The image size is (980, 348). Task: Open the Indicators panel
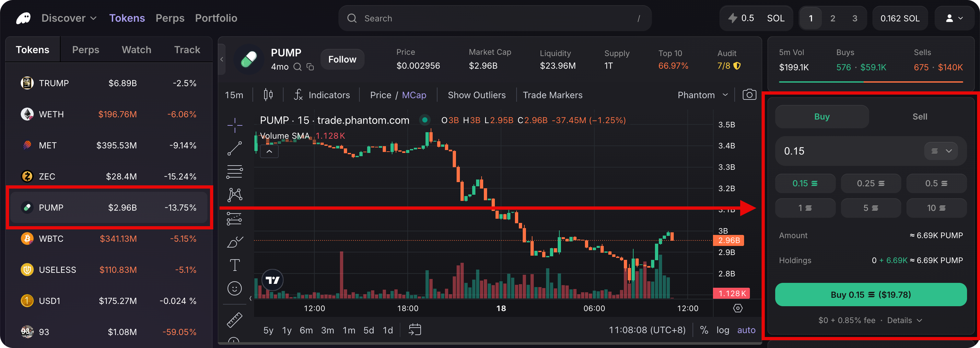coord(329,95)
